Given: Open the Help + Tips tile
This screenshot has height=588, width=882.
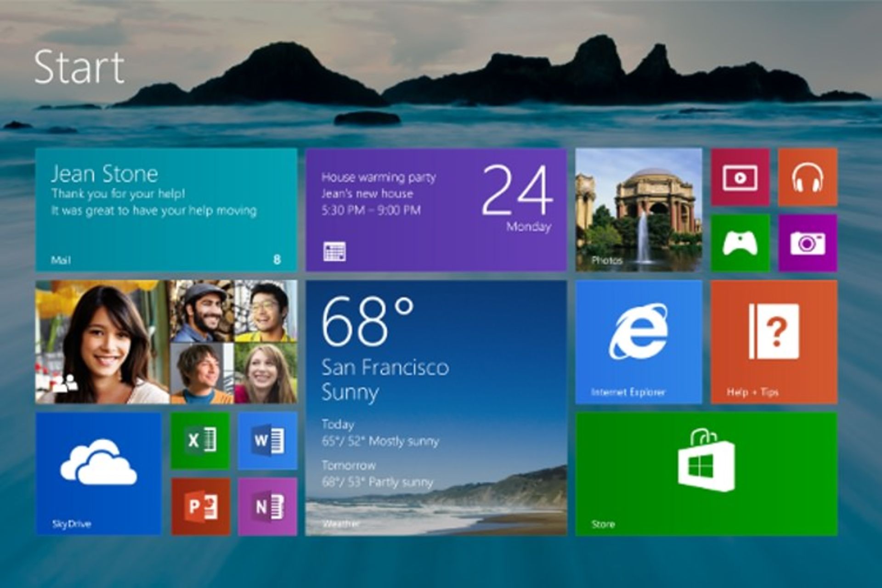Looking at the screenshot, I should pyautogui.click(x=774, y=342).
